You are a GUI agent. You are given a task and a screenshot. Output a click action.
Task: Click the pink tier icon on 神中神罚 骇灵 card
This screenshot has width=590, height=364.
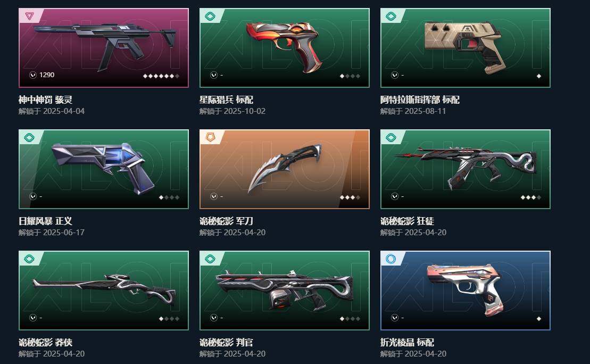point(29,16)
